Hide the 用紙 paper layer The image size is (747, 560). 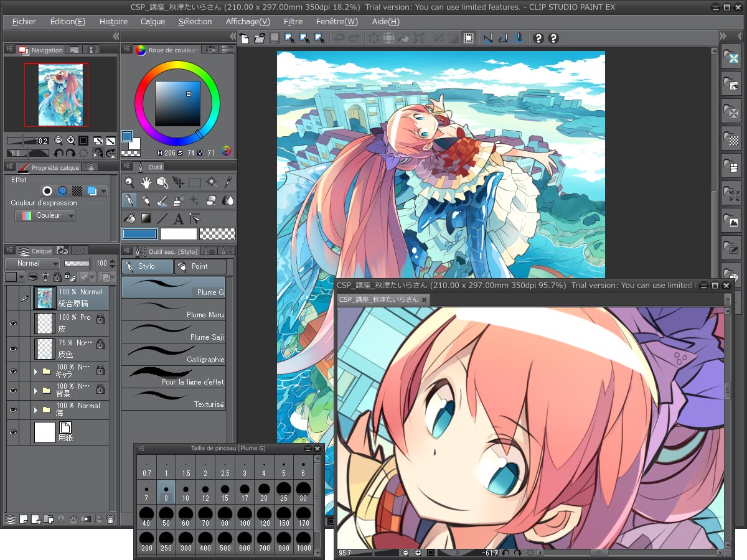pos(12,432)
